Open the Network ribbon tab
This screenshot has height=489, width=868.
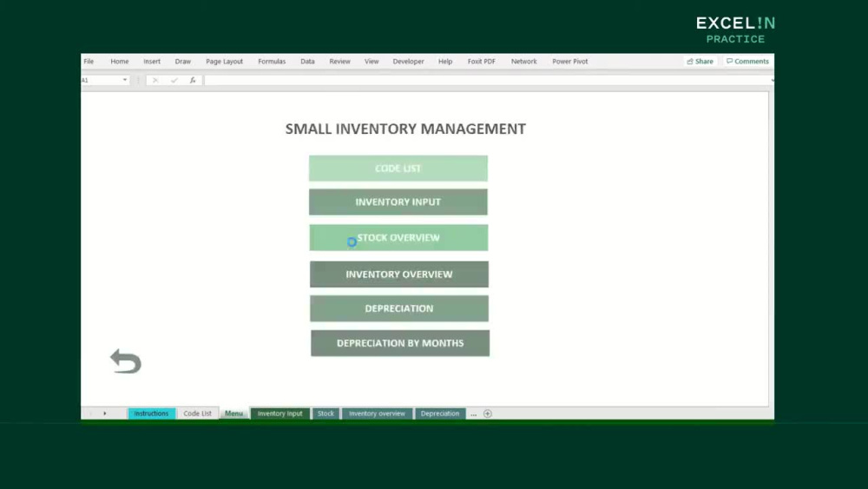[x=523, y=62]
